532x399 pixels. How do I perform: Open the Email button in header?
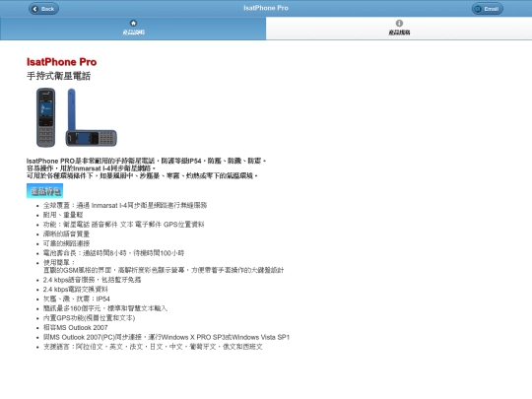[488, 9]
